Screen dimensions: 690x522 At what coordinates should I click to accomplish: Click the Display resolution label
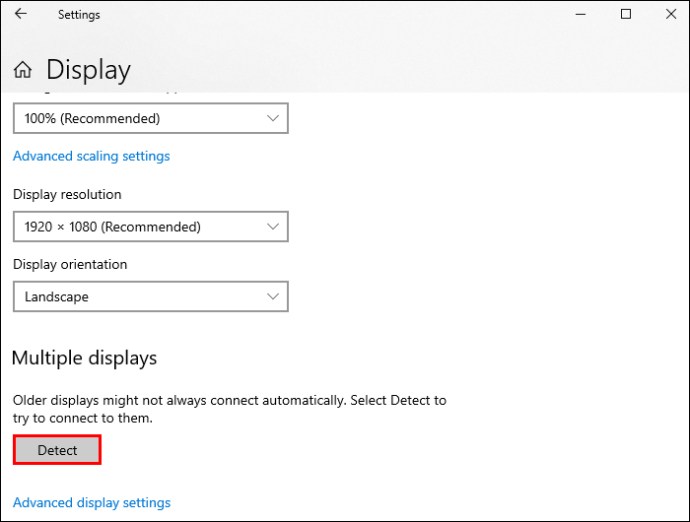67,194
